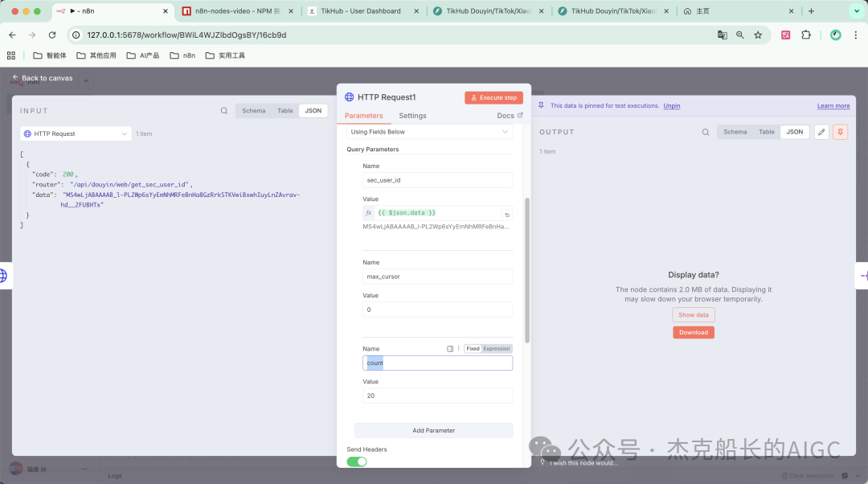
Task: Click the translate page icon
Action: click(722, 35)
